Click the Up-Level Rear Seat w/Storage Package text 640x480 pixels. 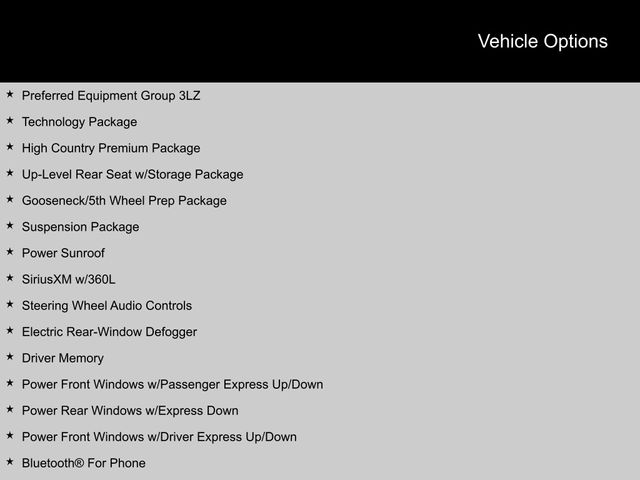(x=132, y=174)
